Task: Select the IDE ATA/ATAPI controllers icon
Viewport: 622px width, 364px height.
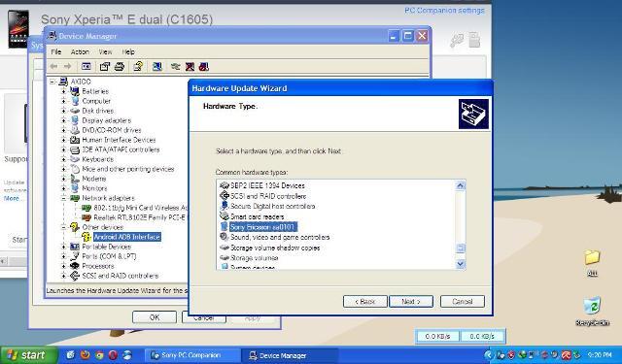Action: (75, 149)
